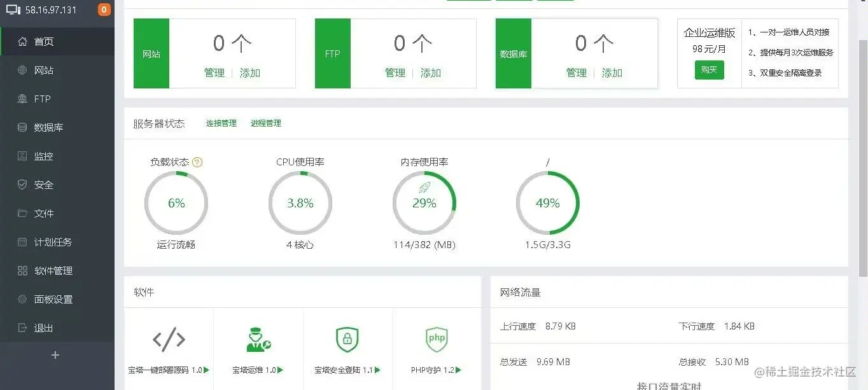Image resolution: width=868 pixels, height=390 pixels.
Task: Click 添加 in the 网站 card
Action: click(250, 73)
